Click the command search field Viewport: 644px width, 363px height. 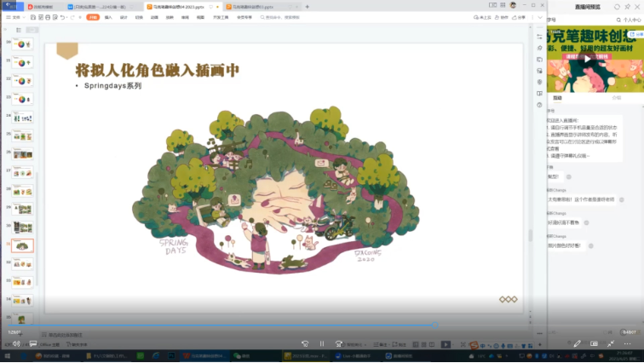(280, 17)
